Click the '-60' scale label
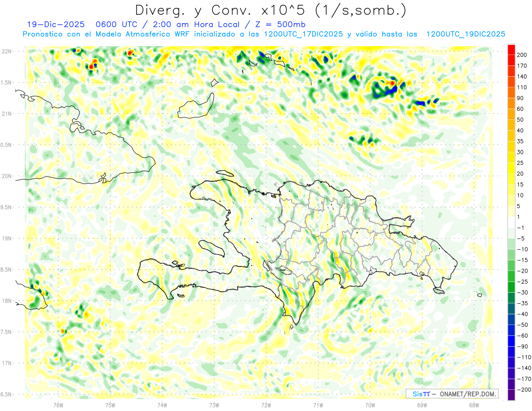 (x=522, y=336)
